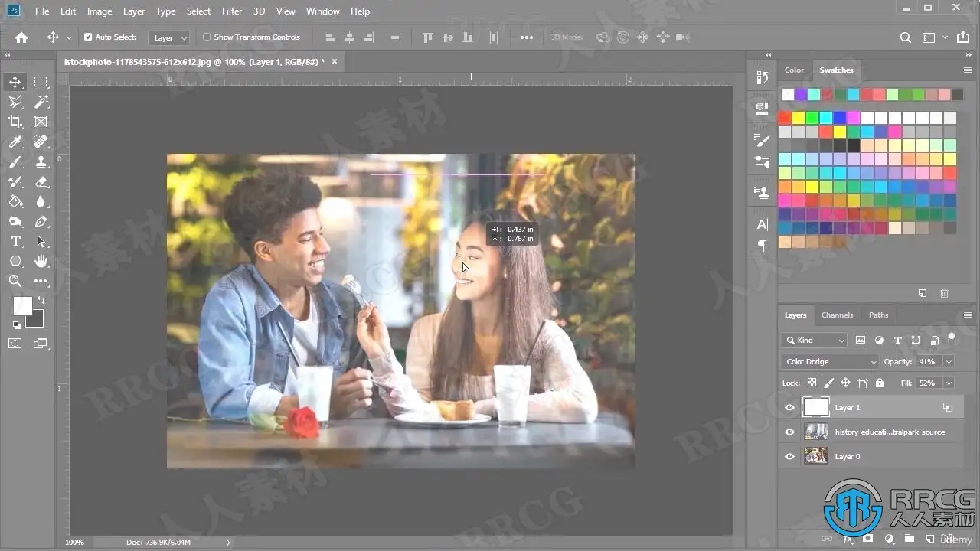The image size is (980, 551).
Task: Expand the Opacity 41% dropdown arrow
Action: click(949, 361)
